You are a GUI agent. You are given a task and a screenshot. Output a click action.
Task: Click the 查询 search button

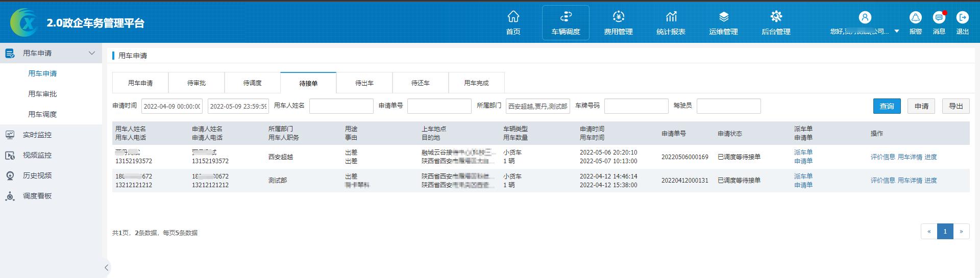coord(887,106)
